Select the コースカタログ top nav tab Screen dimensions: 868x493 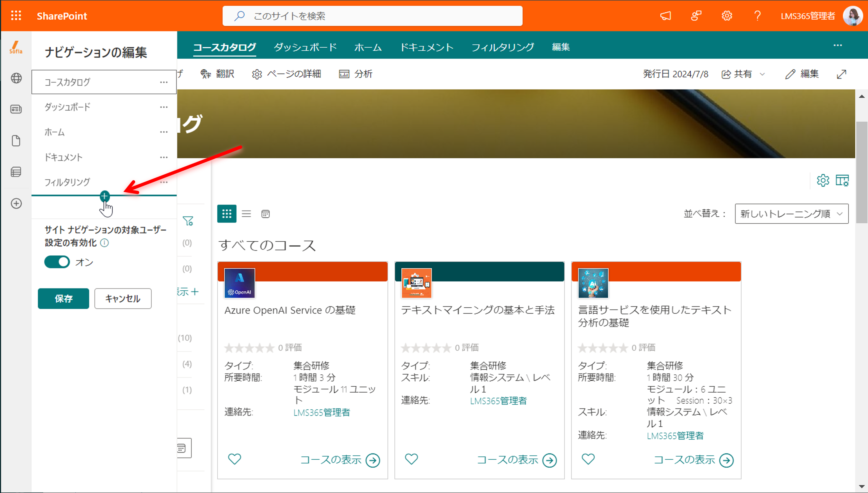point(224,47)
